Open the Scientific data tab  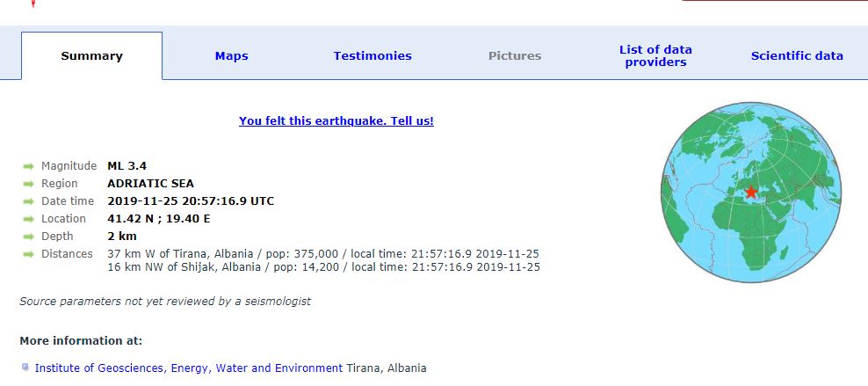point(797,55)
